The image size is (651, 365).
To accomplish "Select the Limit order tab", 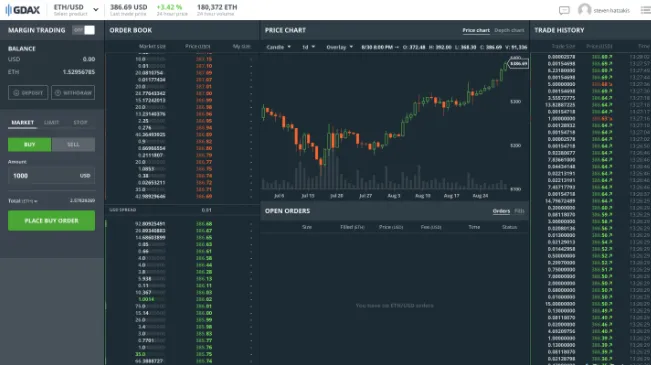I will pos(51,122).
